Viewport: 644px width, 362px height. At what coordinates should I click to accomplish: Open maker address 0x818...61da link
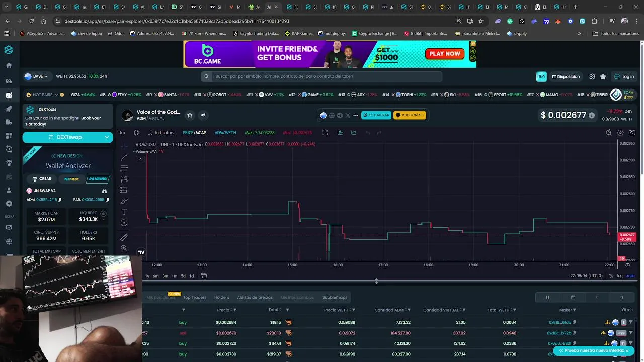[x=559, y=322]
